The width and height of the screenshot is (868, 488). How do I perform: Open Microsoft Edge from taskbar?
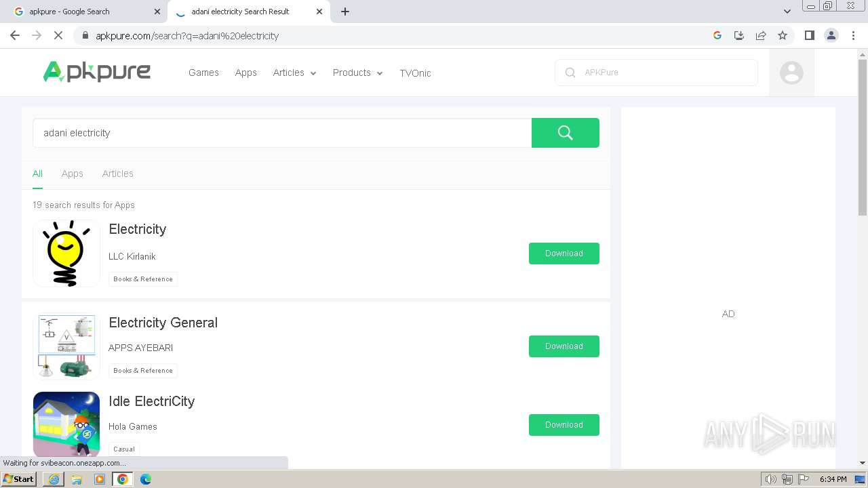pyautogui.click(x=146, y=479)
